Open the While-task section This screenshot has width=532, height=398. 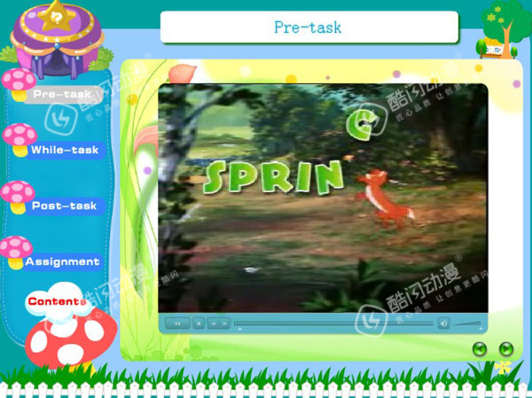coord(65,150)
